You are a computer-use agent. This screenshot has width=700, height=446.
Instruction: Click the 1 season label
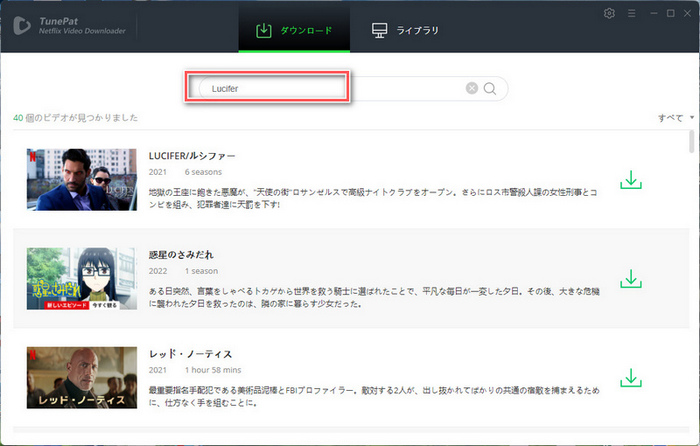pyautogui.click(x=201, y=271)
